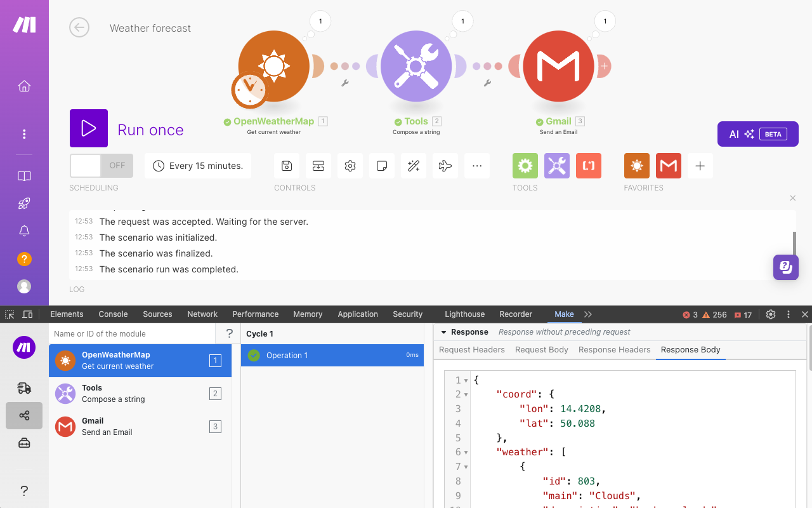Select Gmail favorite icon
This screenshot has width=812, height=508.
coord(669,166)
